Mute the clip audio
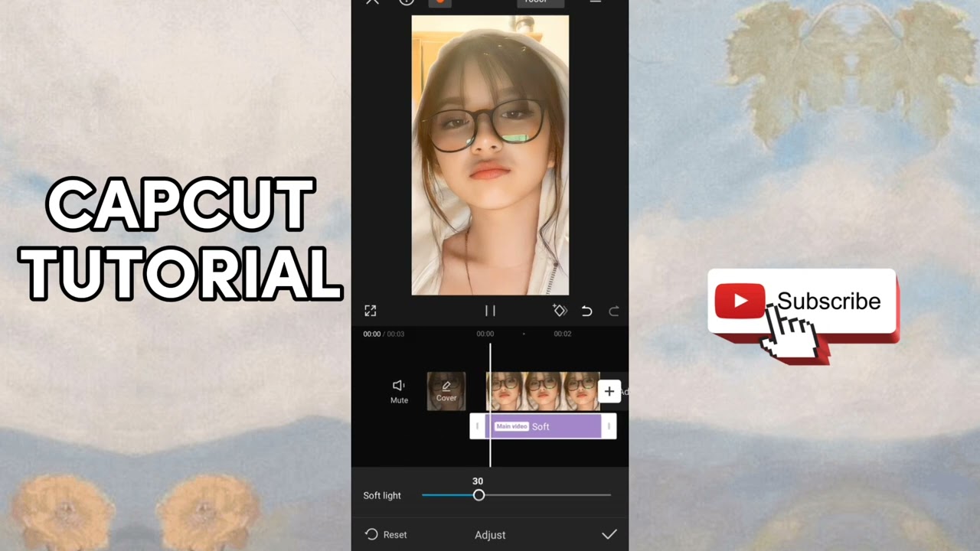980x551 pixels. (399, 391)
